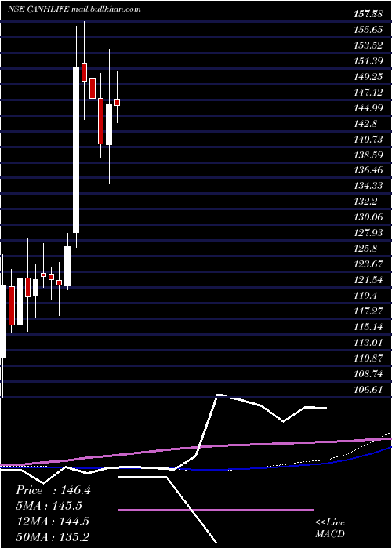Click the 134.33 price axis label
Viewport: 392px width, 549px height.
(368, 186)
